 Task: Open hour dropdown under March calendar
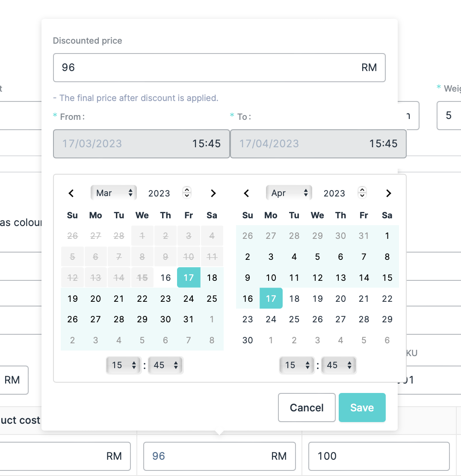pos(124,365)
